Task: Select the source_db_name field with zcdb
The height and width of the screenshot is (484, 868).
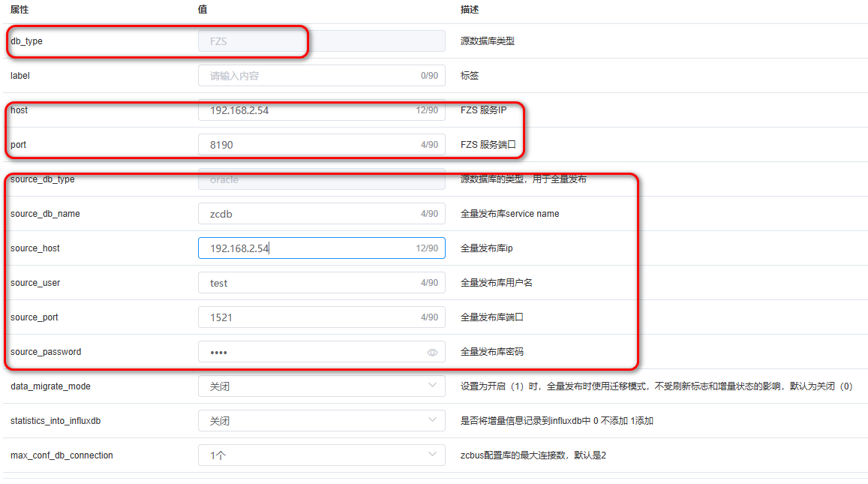Action: [x=308, y=214]
